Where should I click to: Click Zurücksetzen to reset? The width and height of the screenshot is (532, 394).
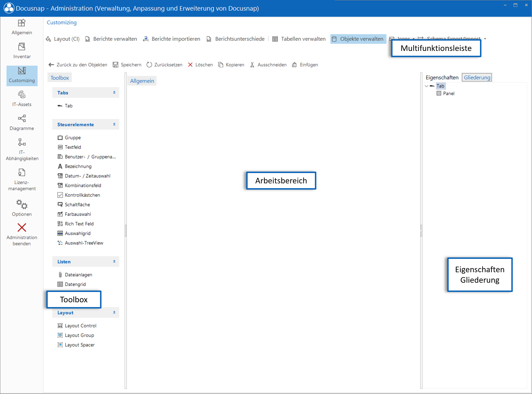[x=164, y=65]
